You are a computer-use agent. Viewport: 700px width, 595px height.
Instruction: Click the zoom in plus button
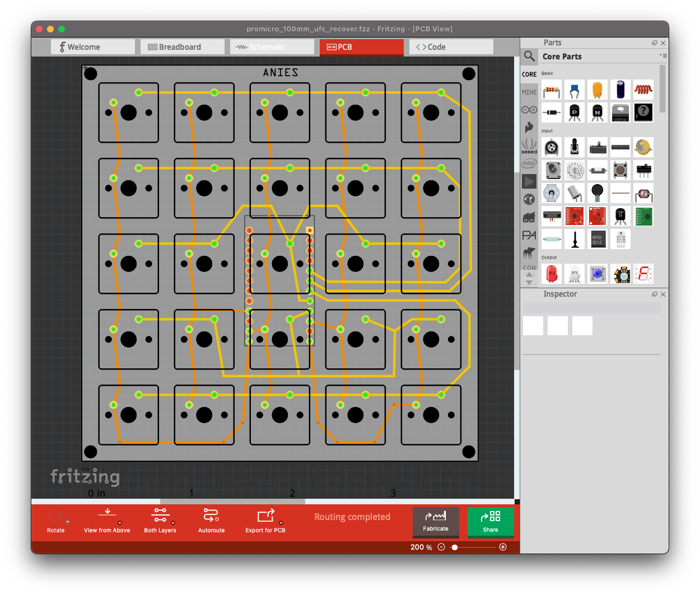pyautogui.click(x=503, y=547)
